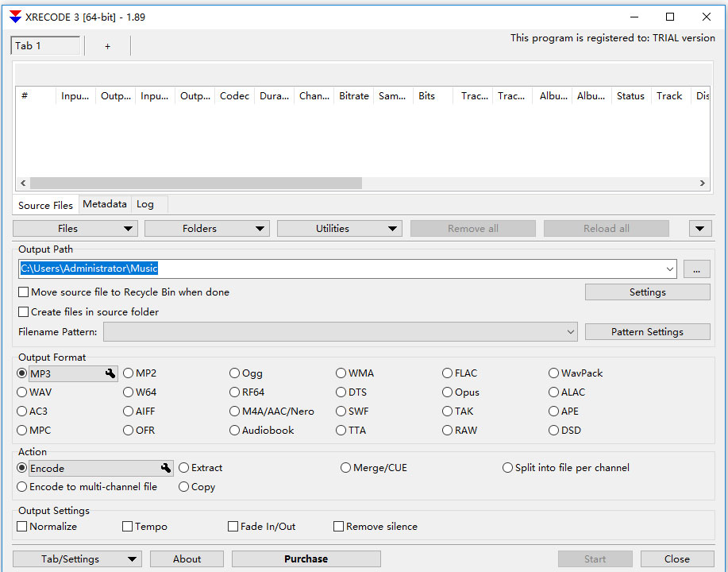Screen dimensions: 728x572
Task: Open Encode action settings wrench icon
Action: (x=166, y=468)
